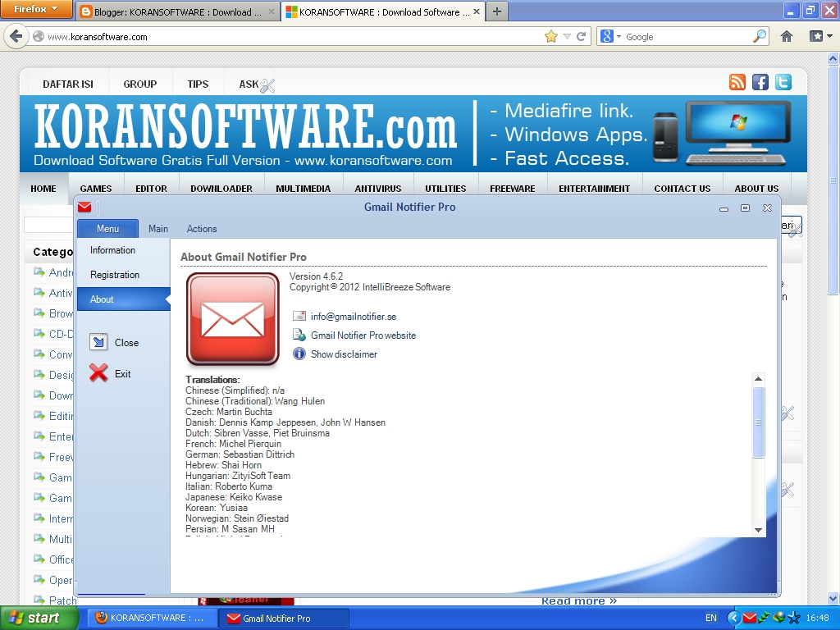
Task: Click Show disclaimer link
Action: (344, 354)
